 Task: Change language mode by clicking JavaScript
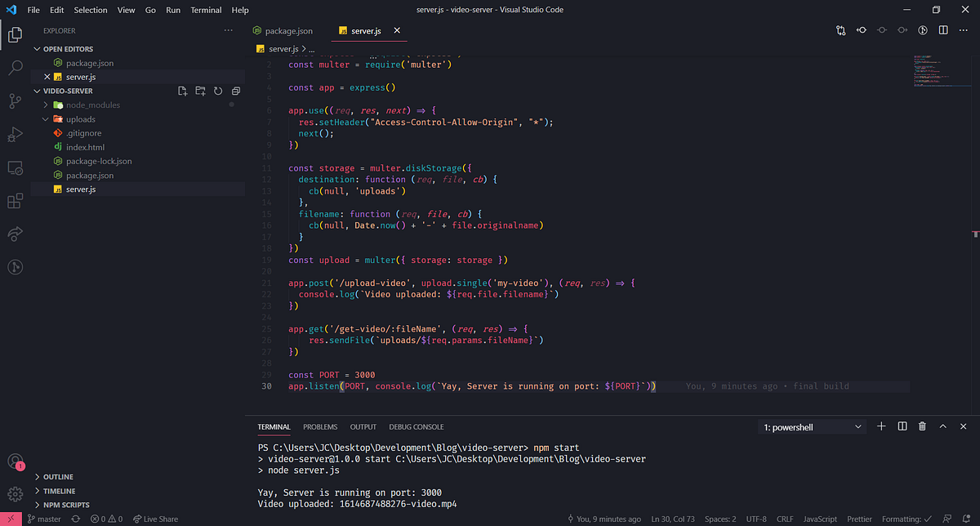point(820,518)
